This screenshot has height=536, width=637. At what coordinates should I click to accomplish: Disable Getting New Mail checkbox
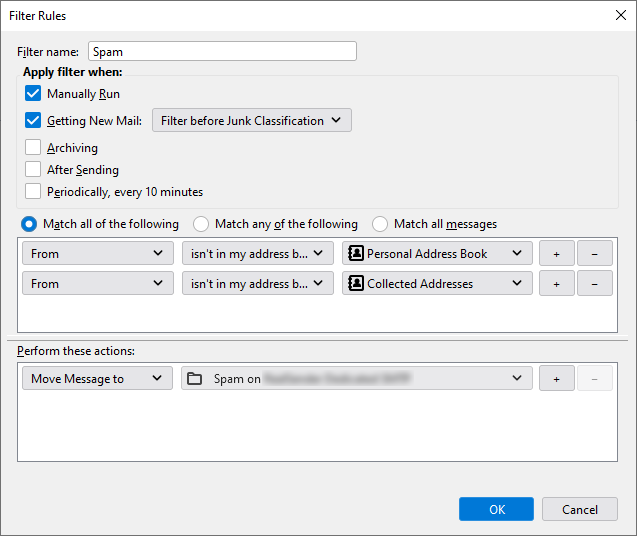(34, 121)
